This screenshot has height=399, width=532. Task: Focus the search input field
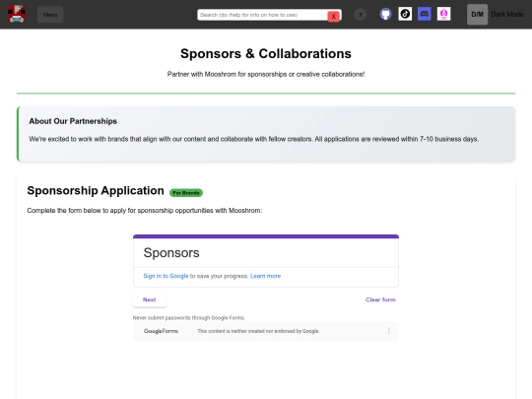click(263, 15)
